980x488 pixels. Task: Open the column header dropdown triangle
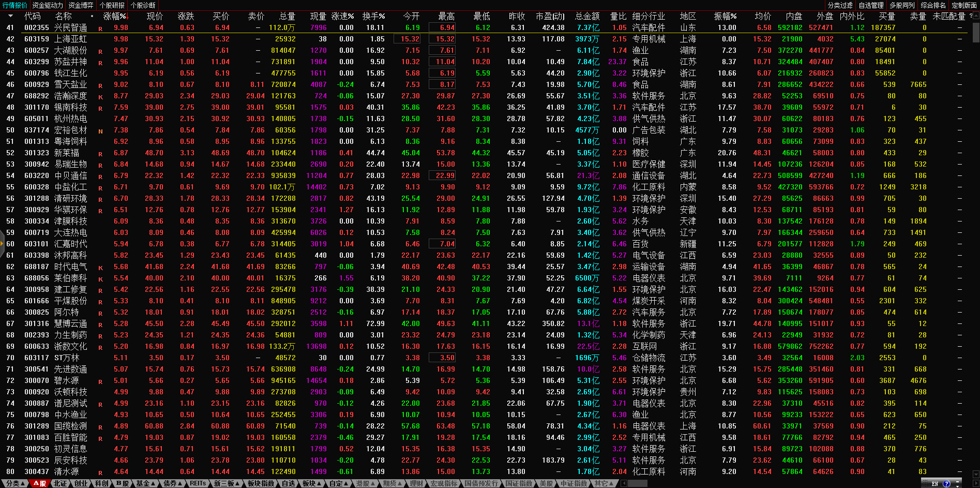(x=10, y=16)
